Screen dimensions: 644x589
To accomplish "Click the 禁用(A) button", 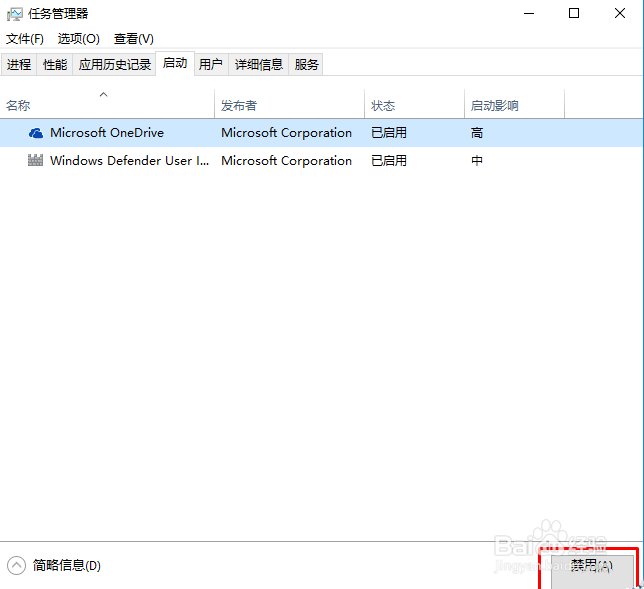I will pos(592,571).
